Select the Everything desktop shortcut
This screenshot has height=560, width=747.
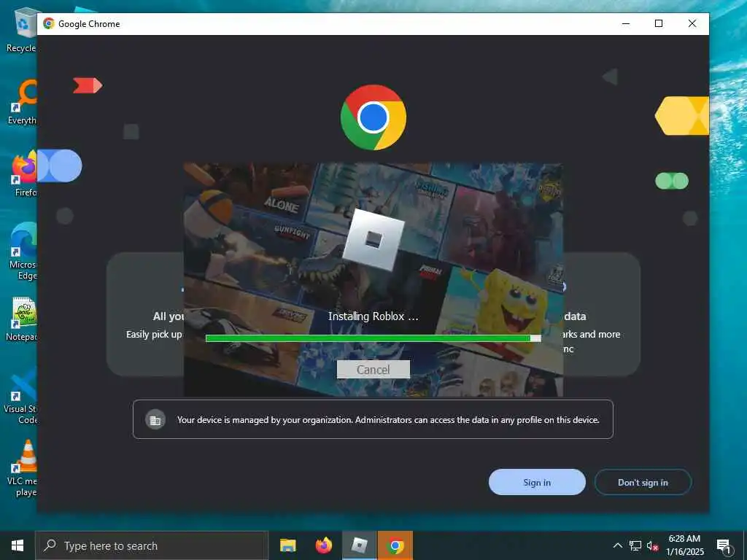23,102
